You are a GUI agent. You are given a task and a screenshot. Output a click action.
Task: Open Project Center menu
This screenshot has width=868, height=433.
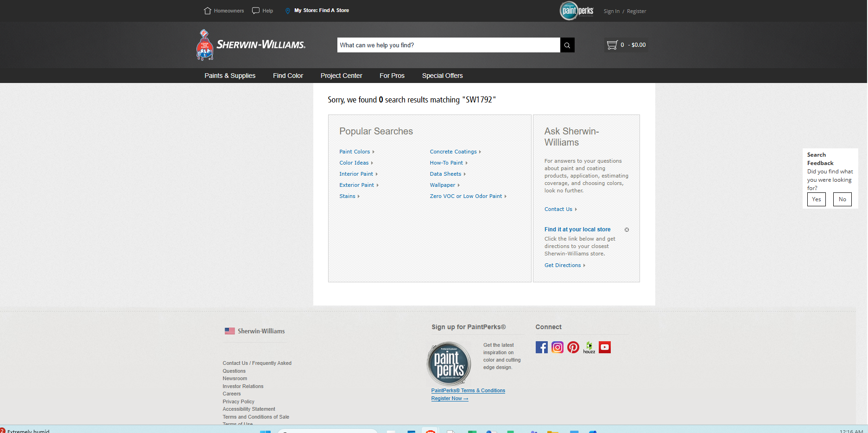pos(341,76)
